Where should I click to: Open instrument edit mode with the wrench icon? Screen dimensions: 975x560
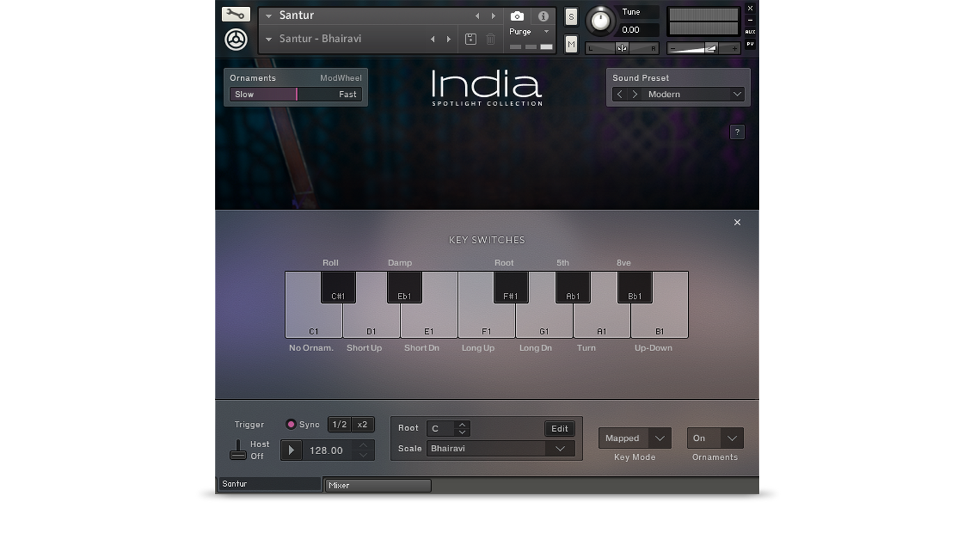pos(236,14)
